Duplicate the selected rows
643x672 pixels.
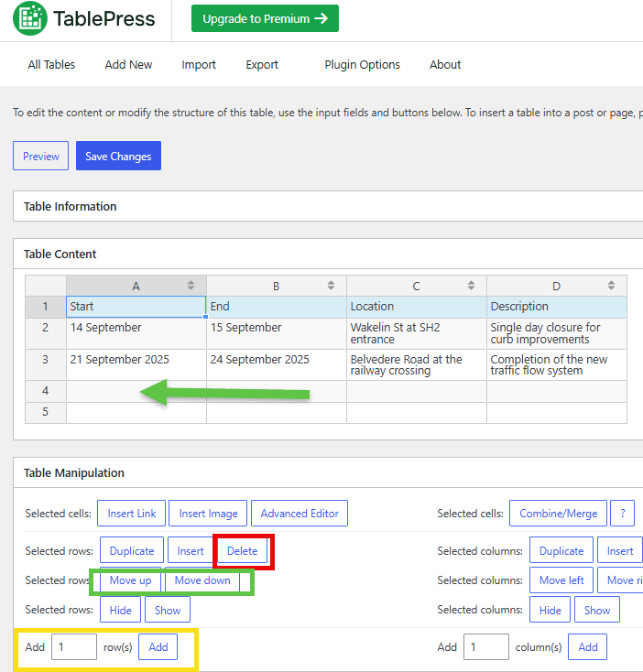point(132,550)
